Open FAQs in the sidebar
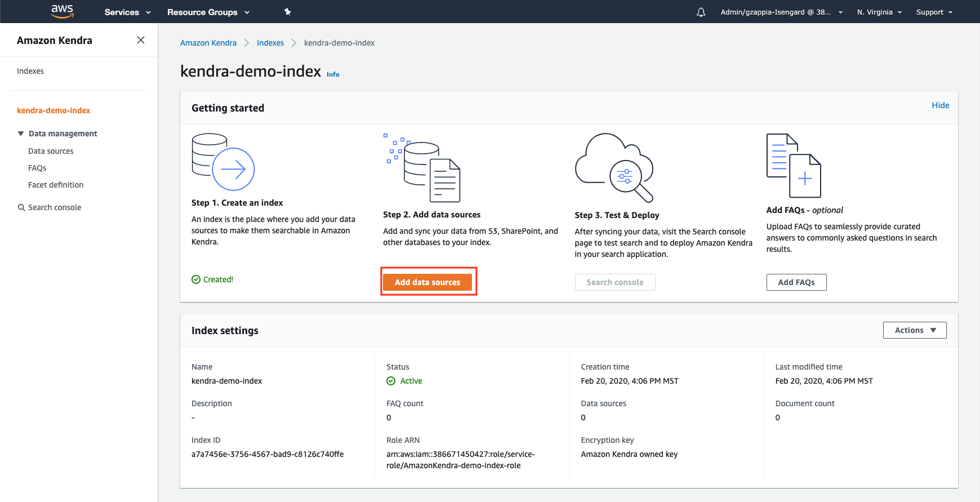The image size is (980, 502). point(37,168)
